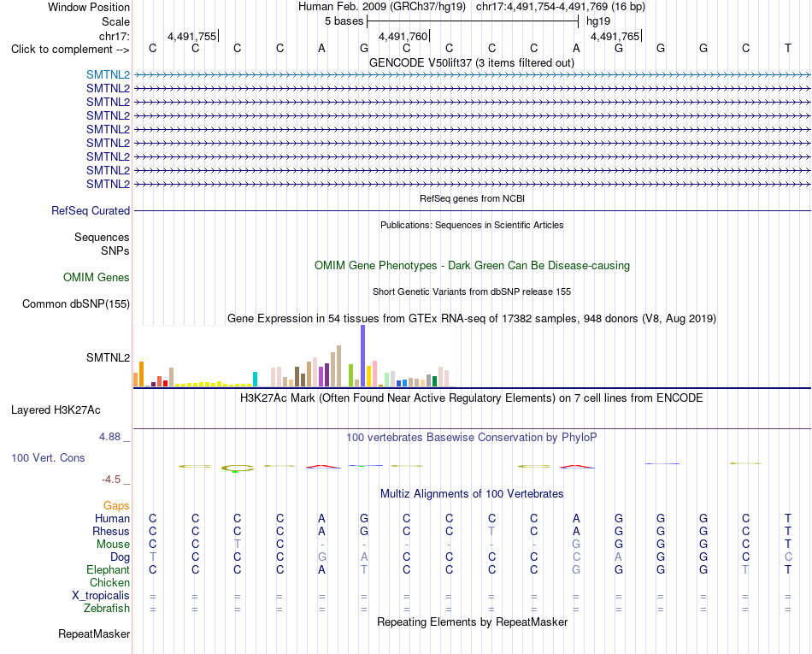
Task: Click the Human species label in Multiz
Action: (x=112, y=518)
